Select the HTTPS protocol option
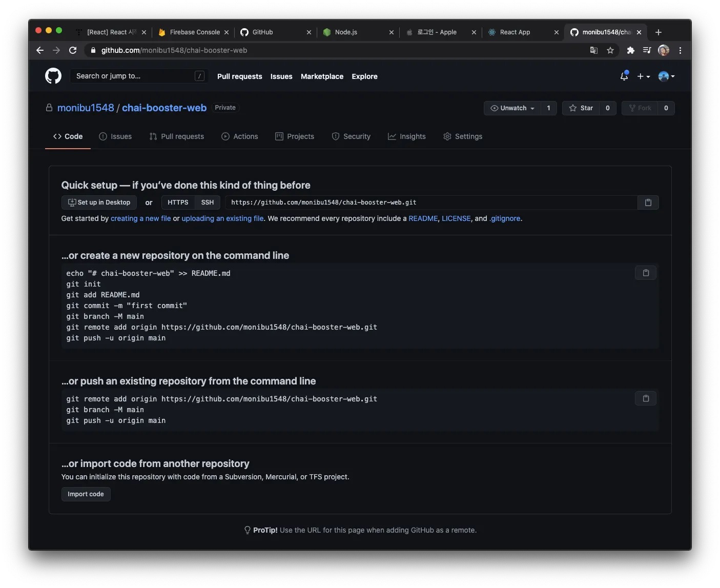 coord(178,202)
